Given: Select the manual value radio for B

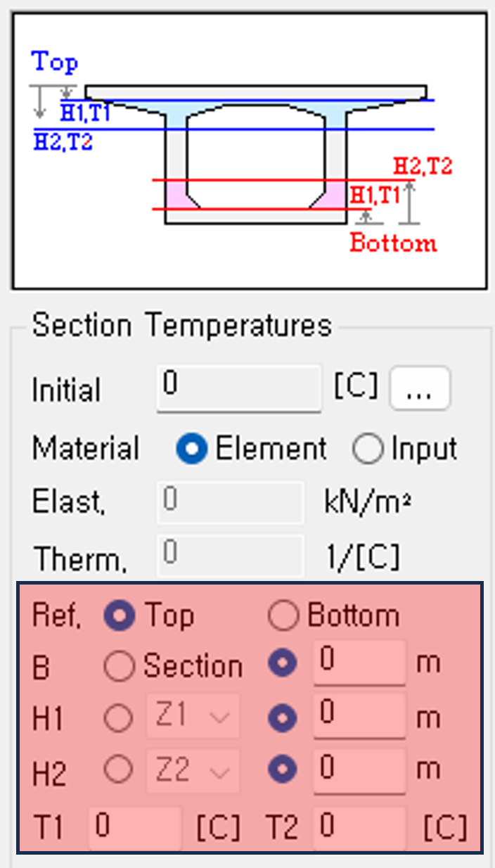Looking at the screenshot, I should 283,663.
